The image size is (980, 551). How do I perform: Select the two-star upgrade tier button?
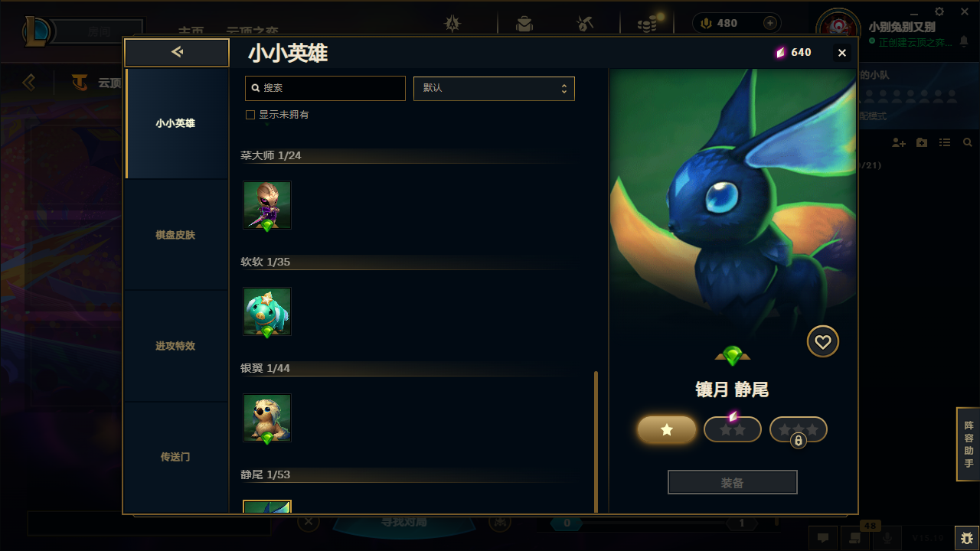(733, 429)
